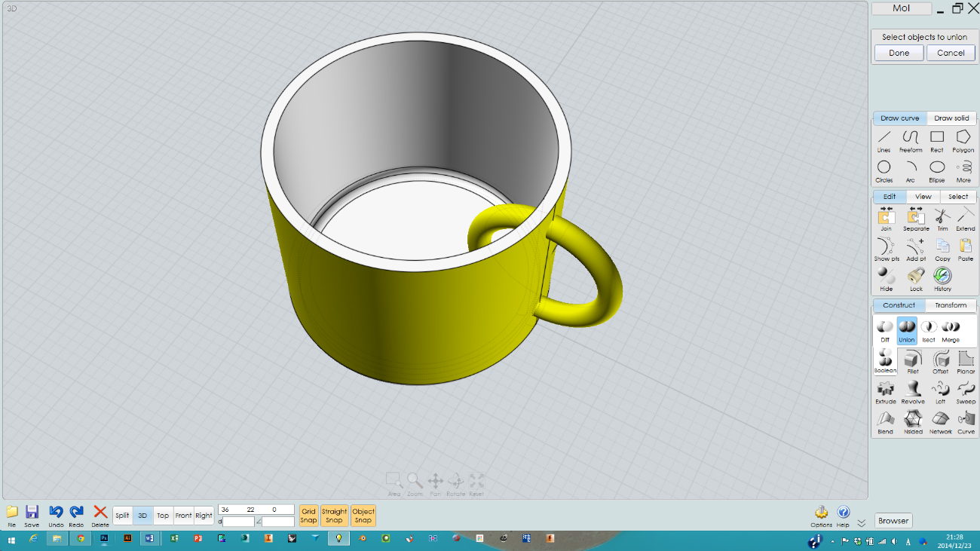Select the Diff boolean tool
This screenshot has width=980, height=551.
click(x=885, y=330)
